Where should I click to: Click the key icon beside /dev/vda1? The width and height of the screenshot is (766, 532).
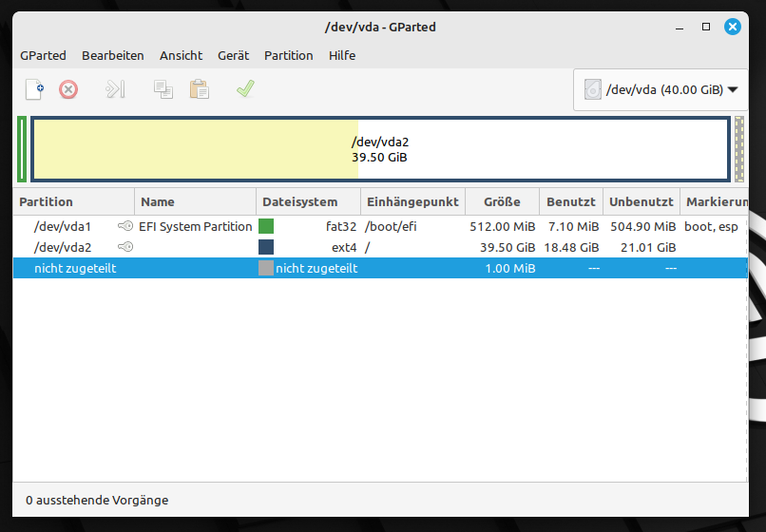(125, 226)
